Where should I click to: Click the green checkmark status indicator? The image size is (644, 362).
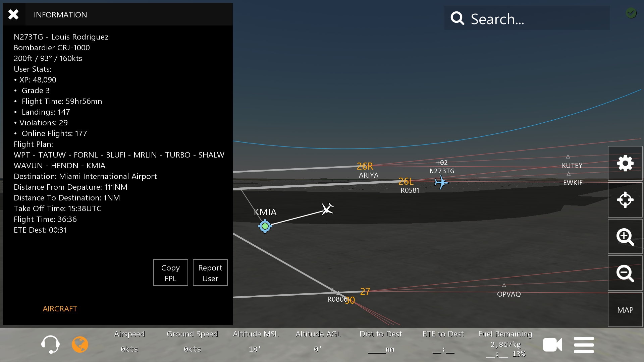(631, 13)
